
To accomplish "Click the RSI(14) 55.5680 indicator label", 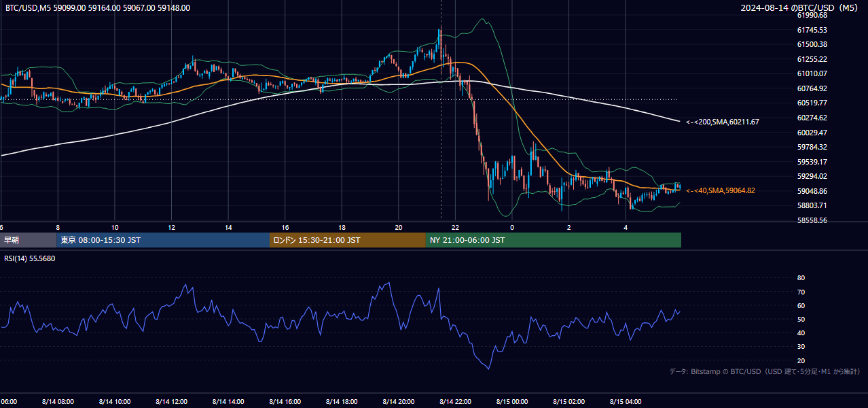I will click(30, 258).
